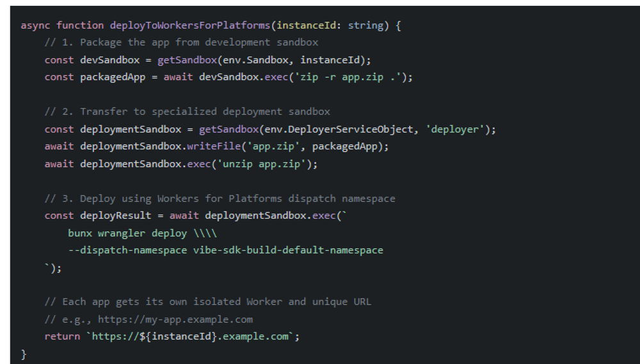Click the comment '// Each app gets its own isolated Worker and unique URL'
This screenshot has width=640, height=364.
208,302
